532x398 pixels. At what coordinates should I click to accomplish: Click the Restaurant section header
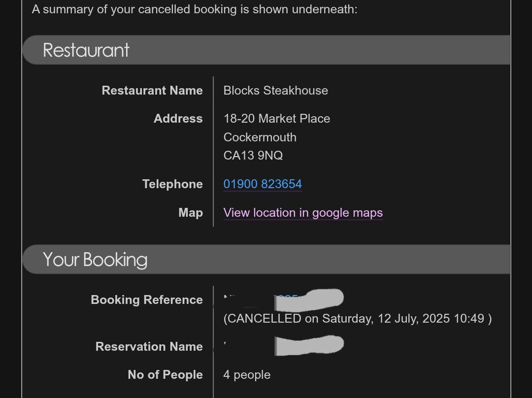[x=86, y=50]
